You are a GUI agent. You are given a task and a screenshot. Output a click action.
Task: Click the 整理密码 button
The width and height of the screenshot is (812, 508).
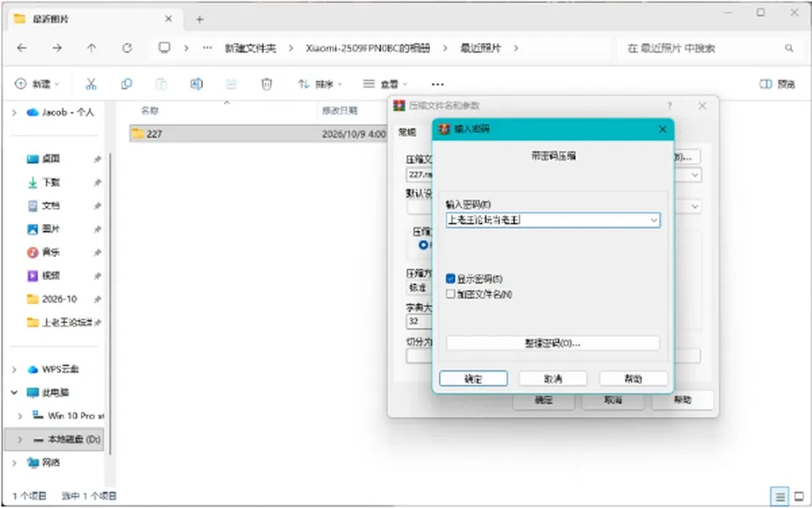pyautogui.click(x=552, y=343)
